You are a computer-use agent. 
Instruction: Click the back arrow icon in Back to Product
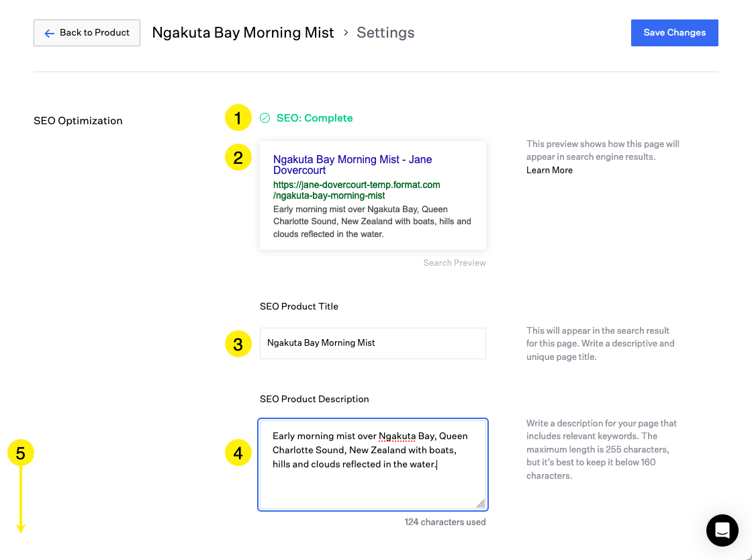point(49,33)
